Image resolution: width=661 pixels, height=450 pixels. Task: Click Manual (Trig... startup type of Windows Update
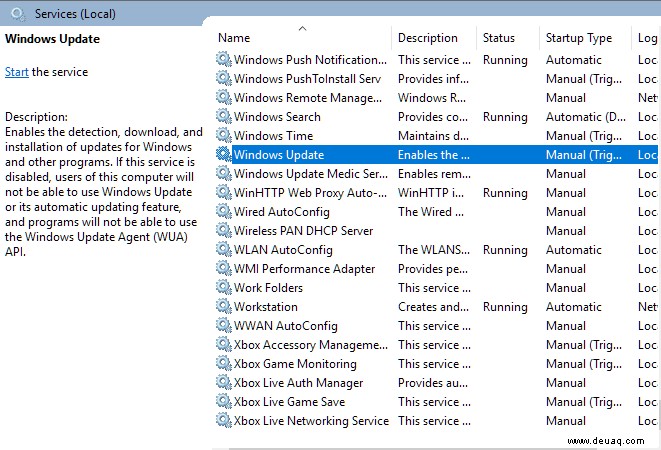tap(583, 155)
